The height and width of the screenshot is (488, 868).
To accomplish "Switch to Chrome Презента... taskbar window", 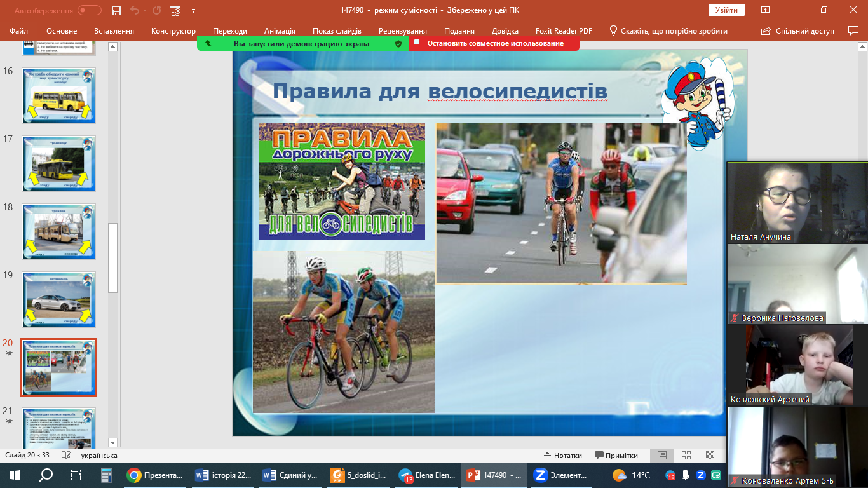I will pos(155,475).
